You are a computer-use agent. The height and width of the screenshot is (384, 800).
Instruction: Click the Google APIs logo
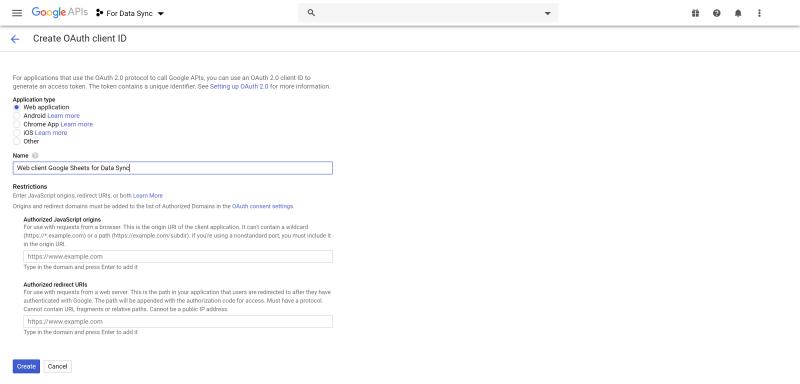[x=60, y=13]
